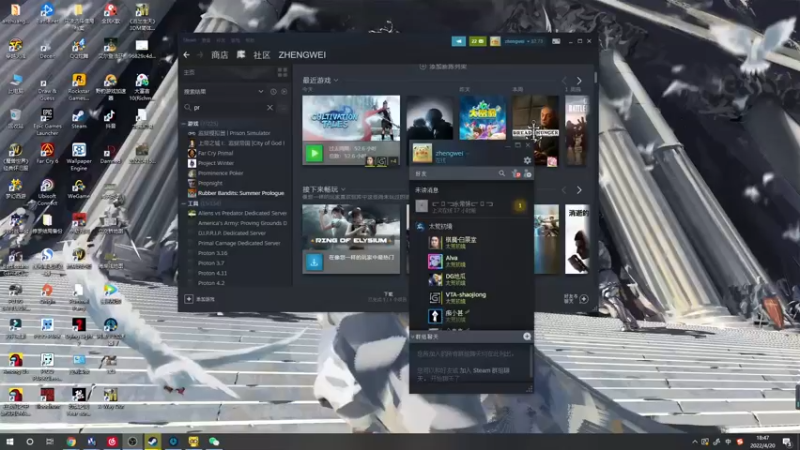Click the blue announcements megaphone button

(x=458, y=41)
